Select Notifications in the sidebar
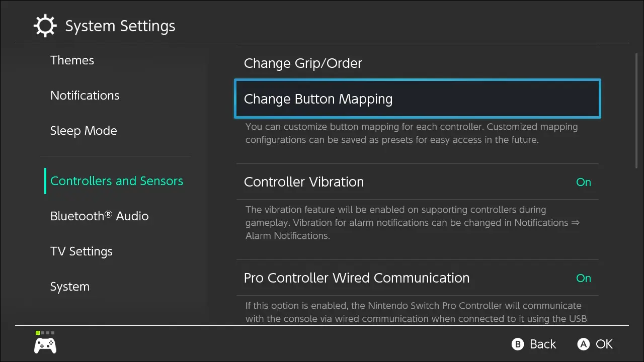This screenshot has width=644, height=362. coord(85,96)
